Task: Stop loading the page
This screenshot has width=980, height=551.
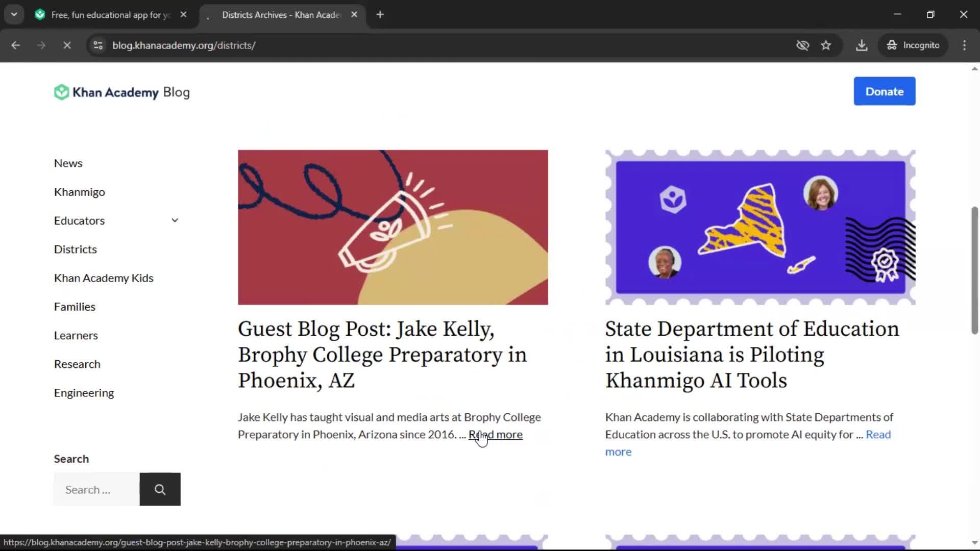Action: click(67, 45)
